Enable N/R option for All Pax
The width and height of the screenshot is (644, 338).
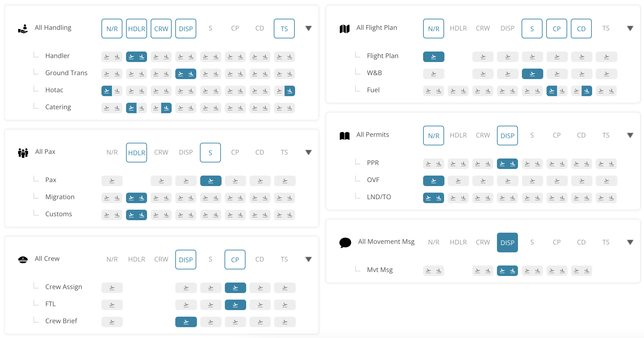[x=112, y=153]
